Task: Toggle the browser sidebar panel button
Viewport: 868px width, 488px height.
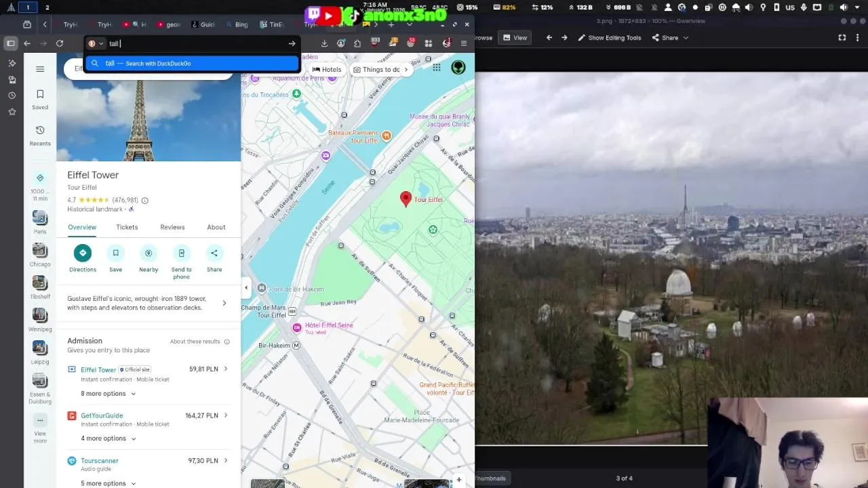Action: pos(11,43)
